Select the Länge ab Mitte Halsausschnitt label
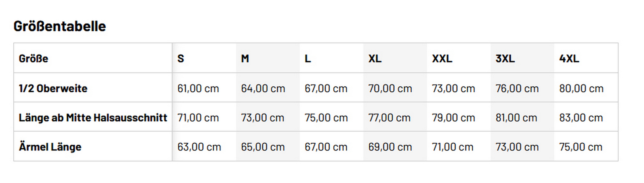The height and width of the screenshot is (183, 644). coord(93,118)
